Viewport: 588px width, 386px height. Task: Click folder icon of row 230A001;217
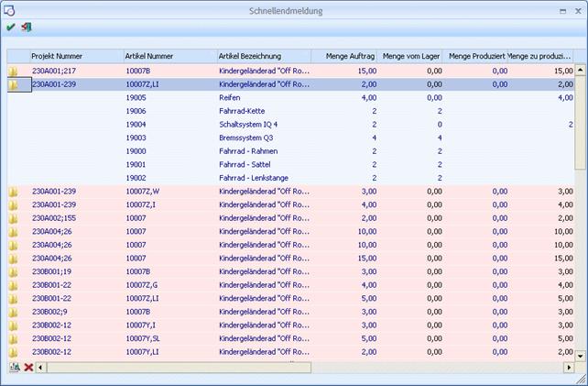pyautogui.click(x=14, y=70)
